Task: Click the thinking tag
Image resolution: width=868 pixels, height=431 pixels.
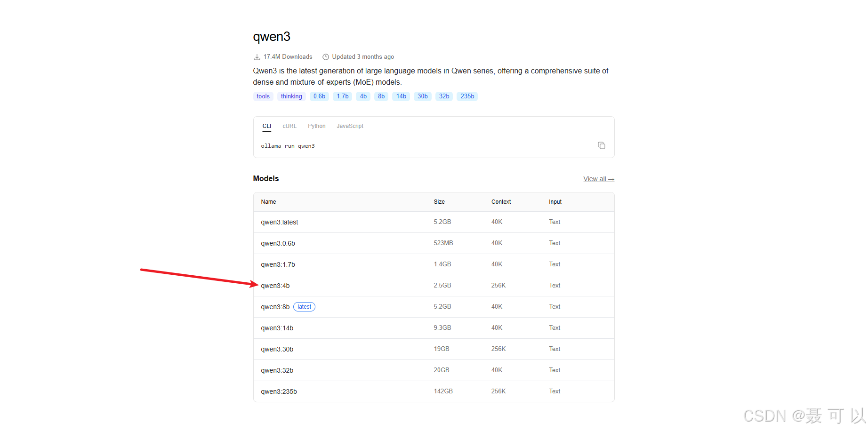Action: (291, 96)
